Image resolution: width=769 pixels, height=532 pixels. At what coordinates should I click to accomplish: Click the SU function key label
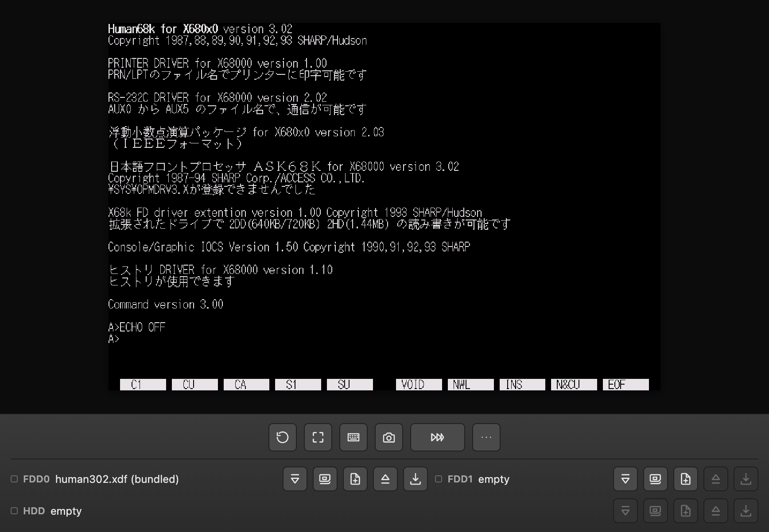tap(350, 385)
